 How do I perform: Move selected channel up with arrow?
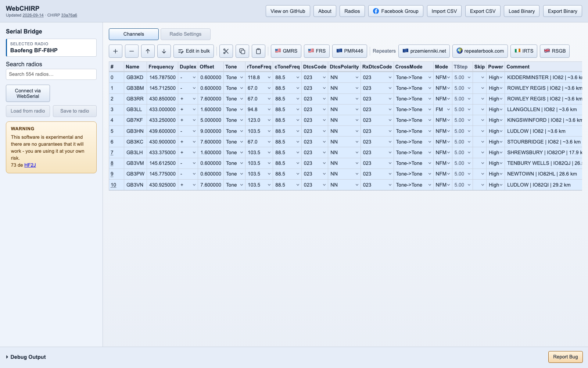(x=148, y=51)
